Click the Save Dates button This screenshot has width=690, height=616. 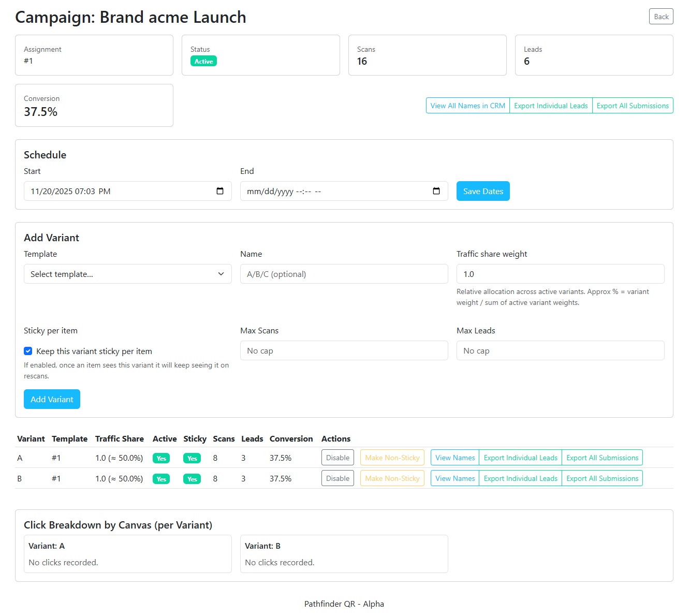click(x=482, y=191)
